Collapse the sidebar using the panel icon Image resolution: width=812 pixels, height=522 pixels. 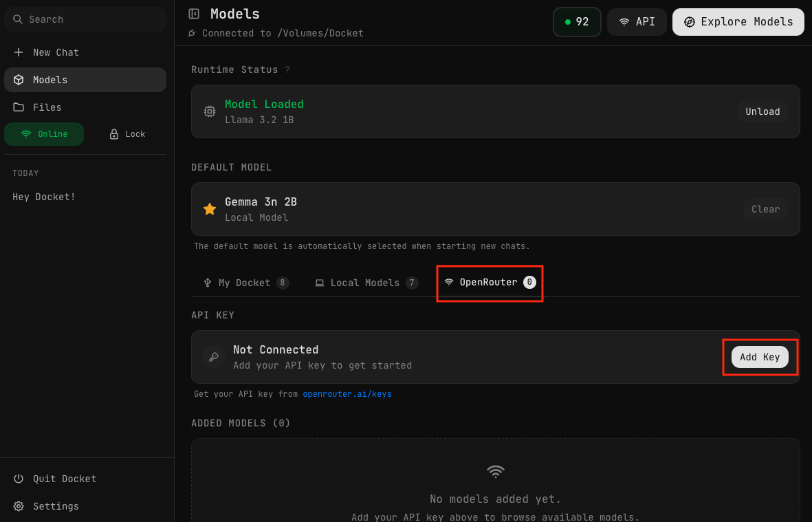coord(194,14)
